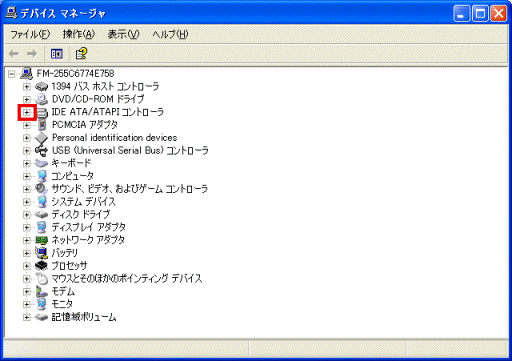Click the 1394 バス ホスト コントローラ device icon

(41, 87)
